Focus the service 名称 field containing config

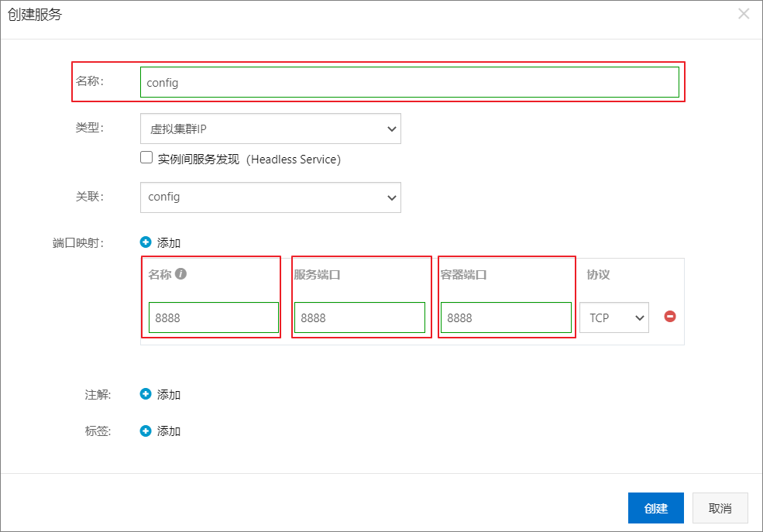coord(410,82)
